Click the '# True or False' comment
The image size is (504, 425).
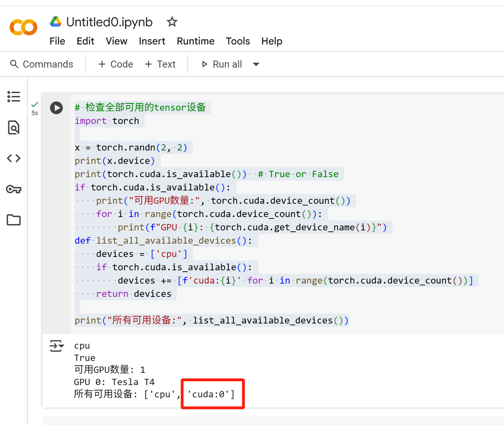[298, 174]
